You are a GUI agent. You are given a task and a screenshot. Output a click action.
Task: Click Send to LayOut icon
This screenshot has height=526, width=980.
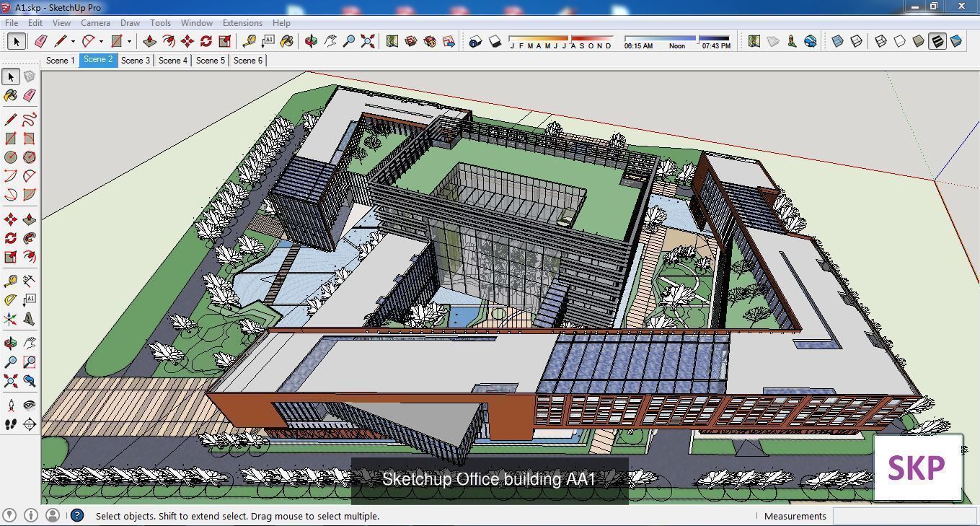[x=449, y=41]
